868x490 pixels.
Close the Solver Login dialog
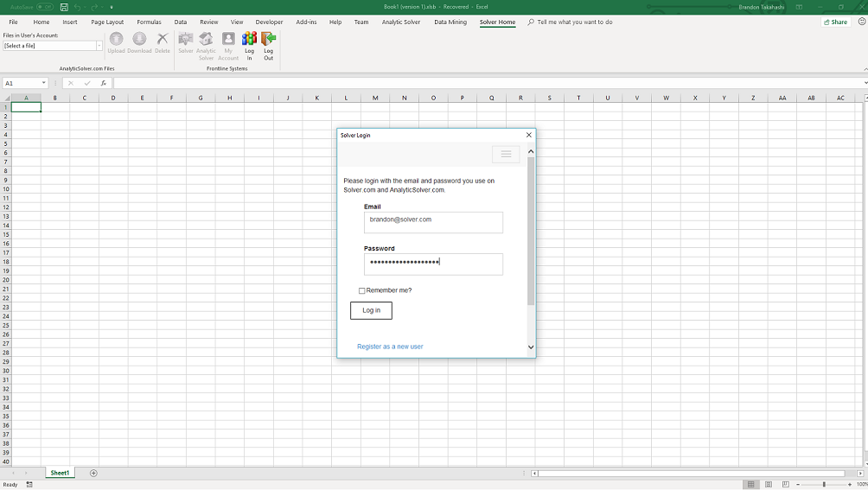528,135
